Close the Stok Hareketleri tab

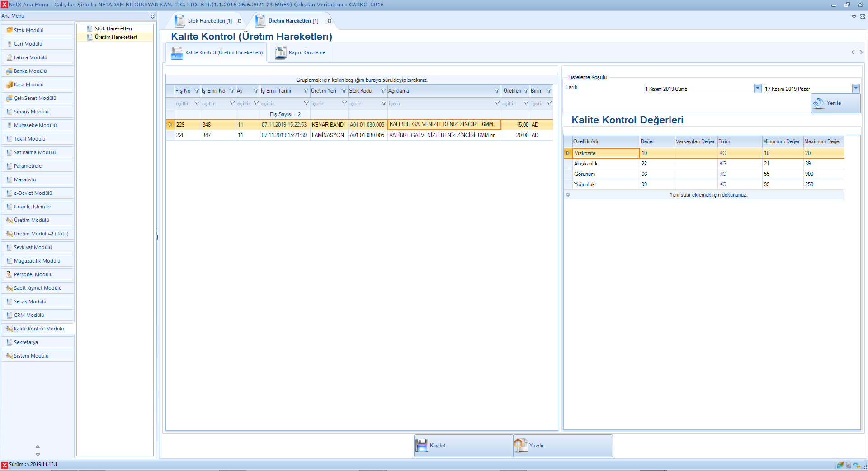point(240,21)
